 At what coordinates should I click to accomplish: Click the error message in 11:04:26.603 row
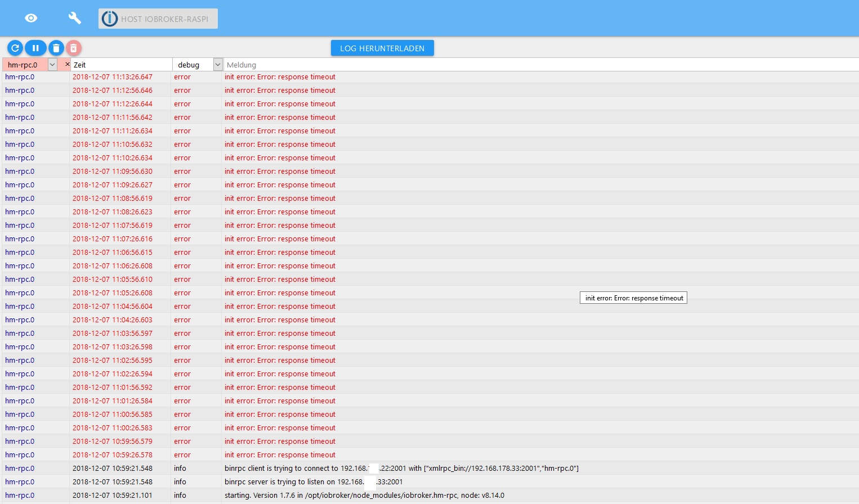click(x=280, y=320)
